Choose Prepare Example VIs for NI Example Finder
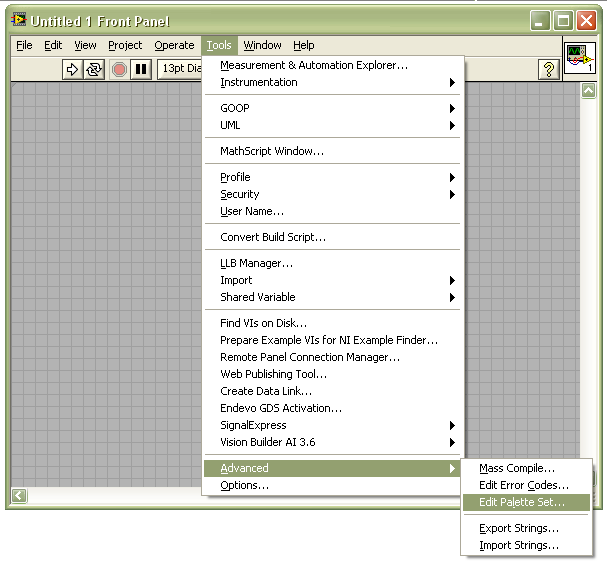 [332, 340]
